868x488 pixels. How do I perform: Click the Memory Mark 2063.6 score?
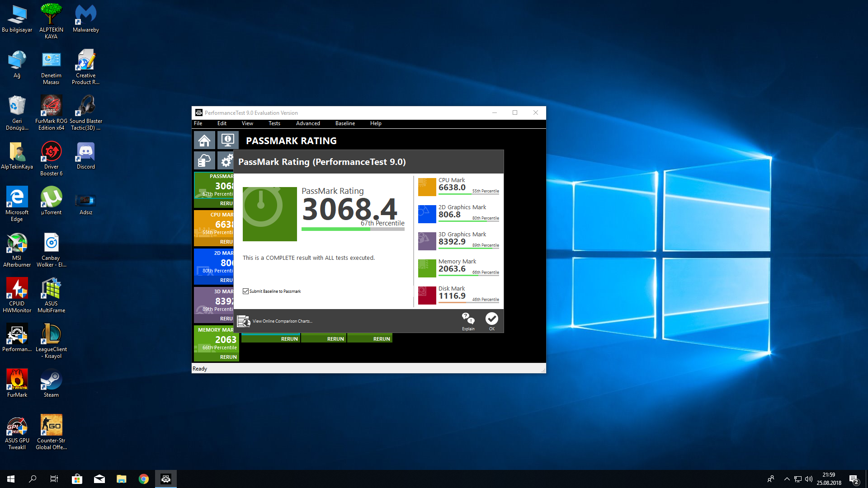452,269
